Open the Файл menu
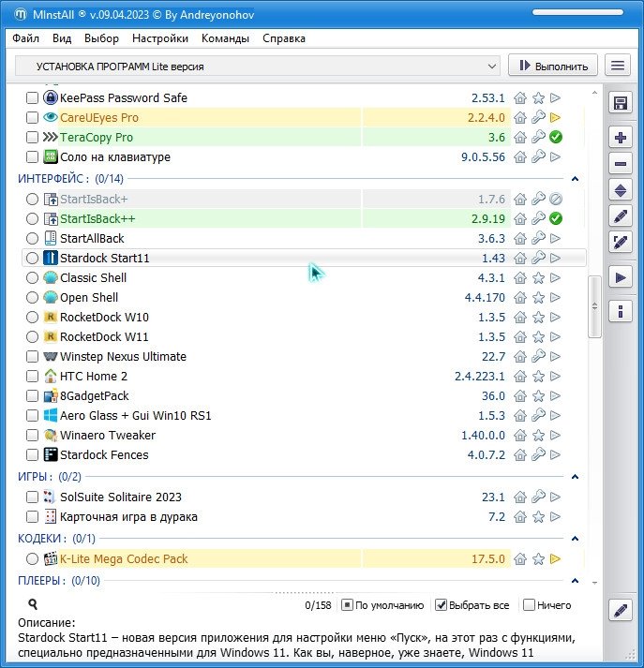This screenshot has height=668, width=644. 25,38
